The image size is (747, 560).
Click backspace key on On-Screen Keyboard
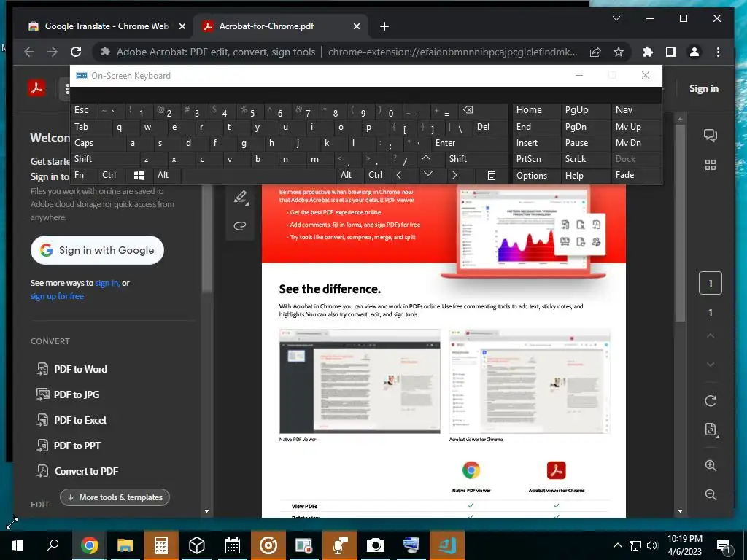tap(483, 110)
